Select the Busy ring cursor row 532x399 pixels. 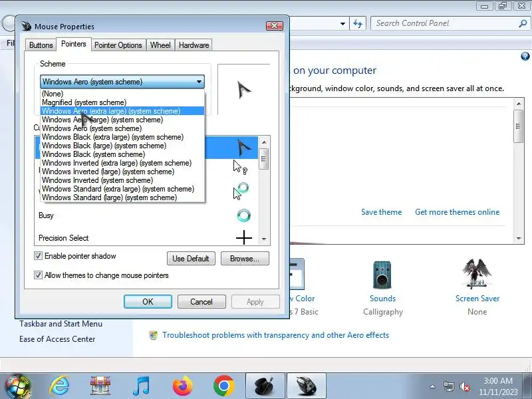click(x=146, y=215)
